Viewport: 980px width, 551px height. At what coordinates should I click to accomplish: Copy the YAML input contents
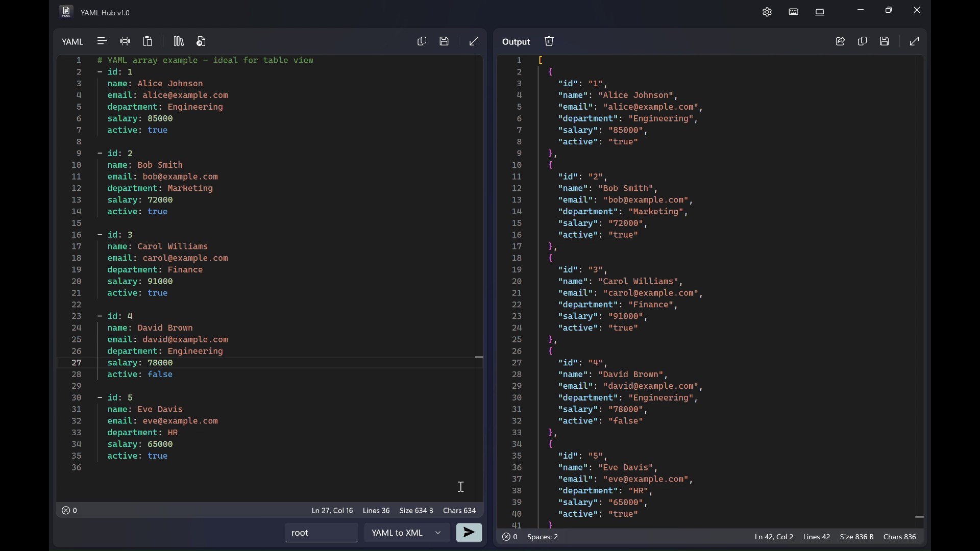[x=422, y=41]
